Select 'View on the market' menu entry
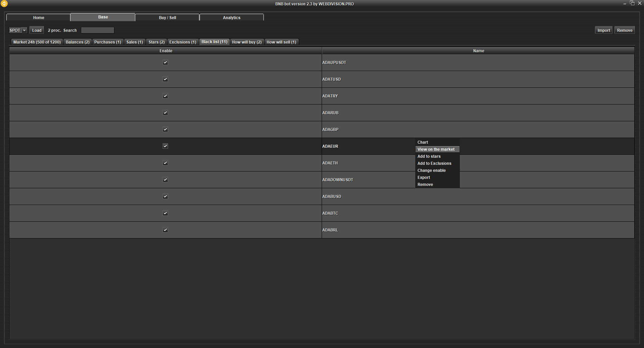The width and height of the screenshot is (644, 348). pyautogui.click(x=436, y=149)
